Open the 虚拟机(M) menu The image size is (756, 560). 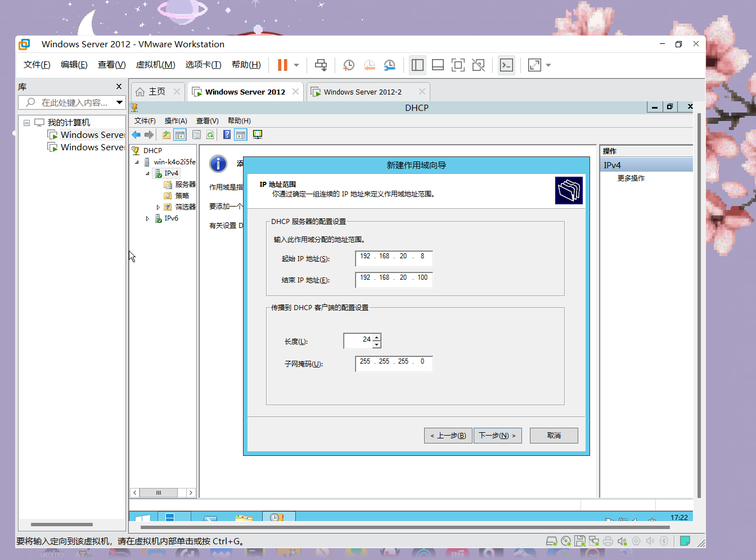tap(156, 65)
